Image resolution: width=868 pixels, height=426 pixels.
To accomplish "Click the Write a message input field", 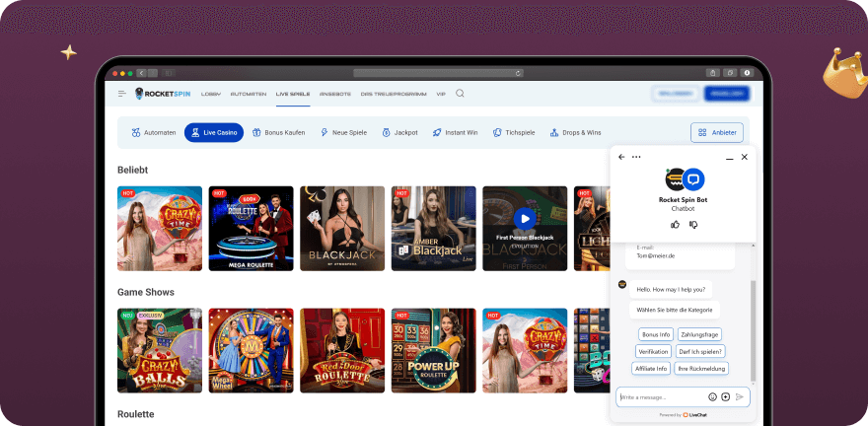I will (661, 396).
